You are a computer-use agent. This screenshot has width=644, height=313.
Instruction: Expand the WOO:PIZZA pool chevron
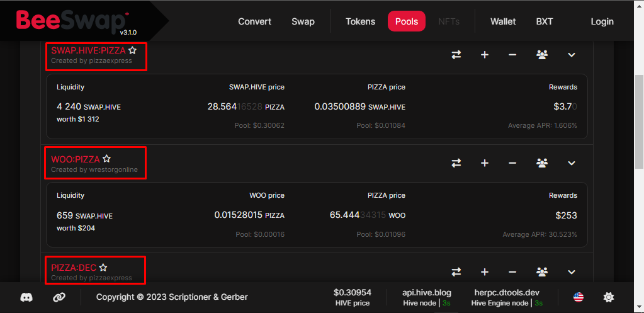pyautogui.click(x=572, y=163)
